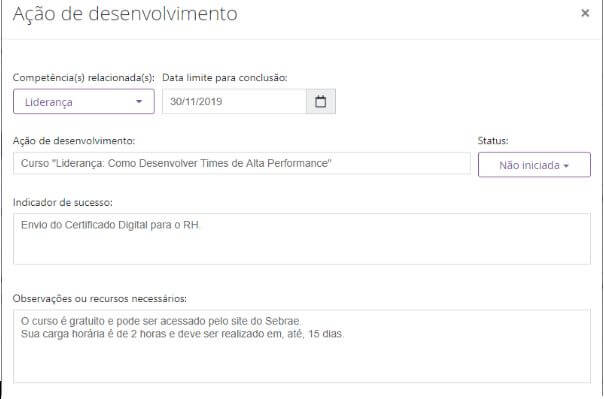
Task: Close the Ação de desenvolvimento dialog
Action: [x=585, y=13]
